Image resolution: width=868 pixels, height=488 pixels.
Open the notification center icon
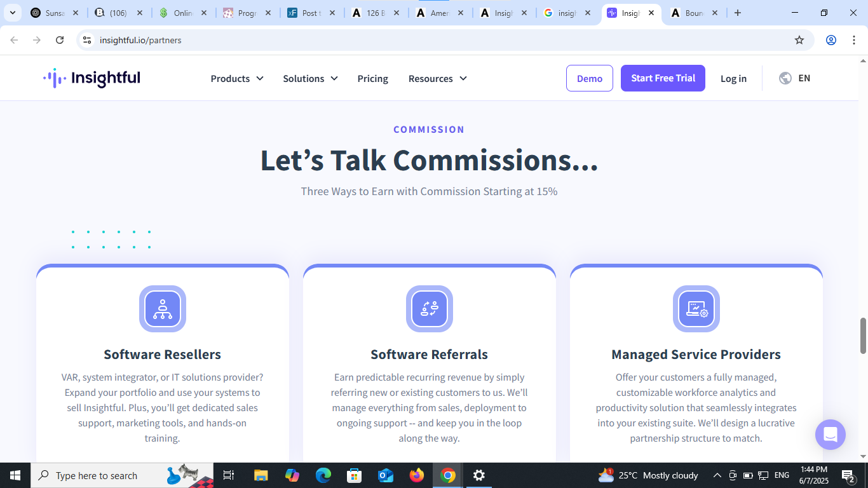pyautogui.click(x=848, y=475)
